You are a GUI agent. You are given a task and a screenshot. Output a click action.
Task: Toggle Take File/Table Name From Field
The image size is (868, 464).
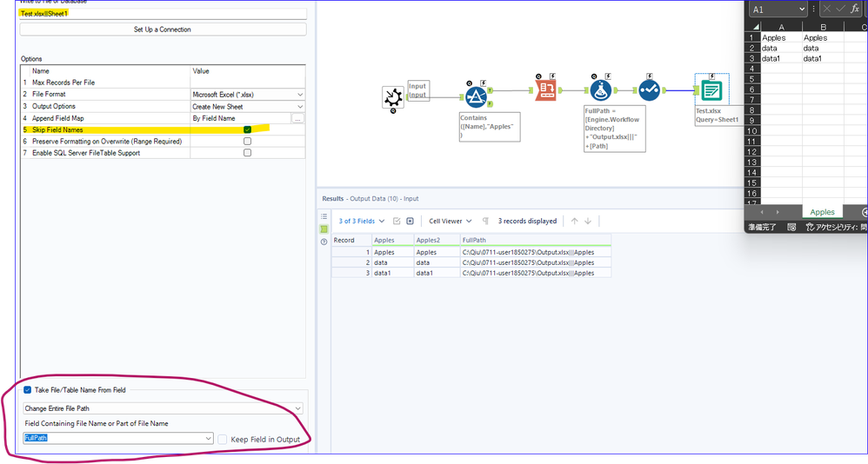coord(28,390)
